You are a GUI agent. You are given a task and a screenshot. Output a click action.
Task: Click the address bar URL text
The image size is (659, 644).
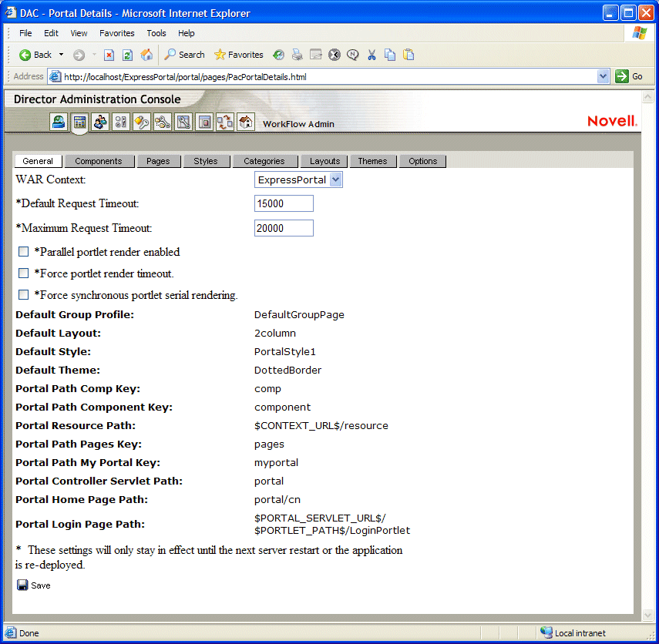tap(185, 77)
